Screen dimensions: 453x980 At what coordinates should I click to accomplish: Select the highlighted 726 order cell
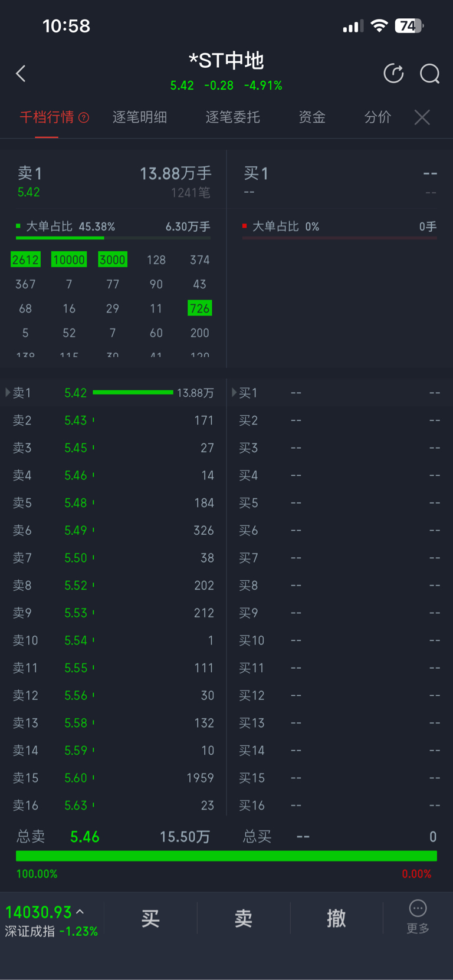coord(199,308)
